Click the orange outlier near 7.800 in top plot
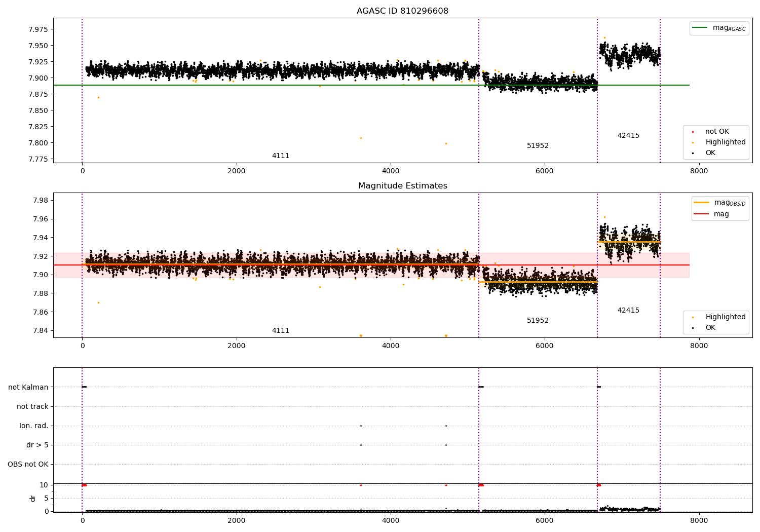760x532 pixels. [446, 143]
